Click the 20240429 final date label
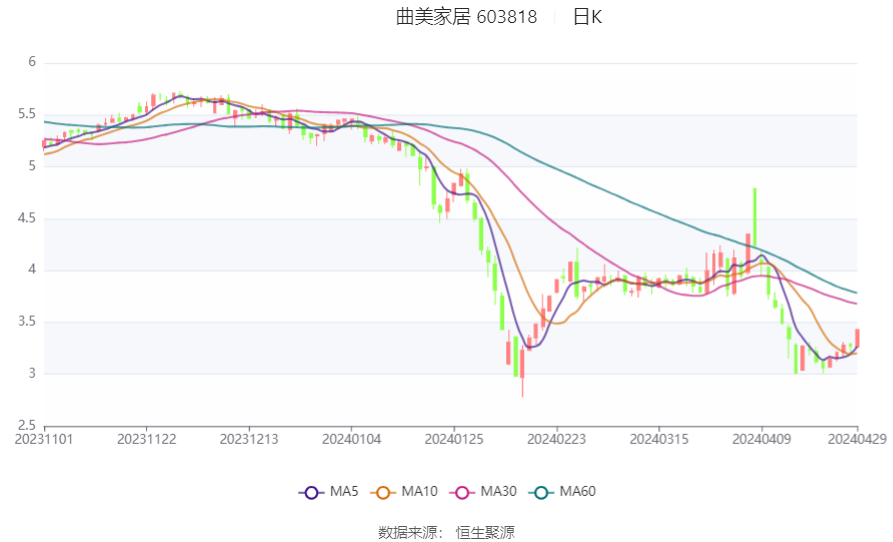Screen dimensions: 893x542 pyautogui.click(x=857, y=440)
